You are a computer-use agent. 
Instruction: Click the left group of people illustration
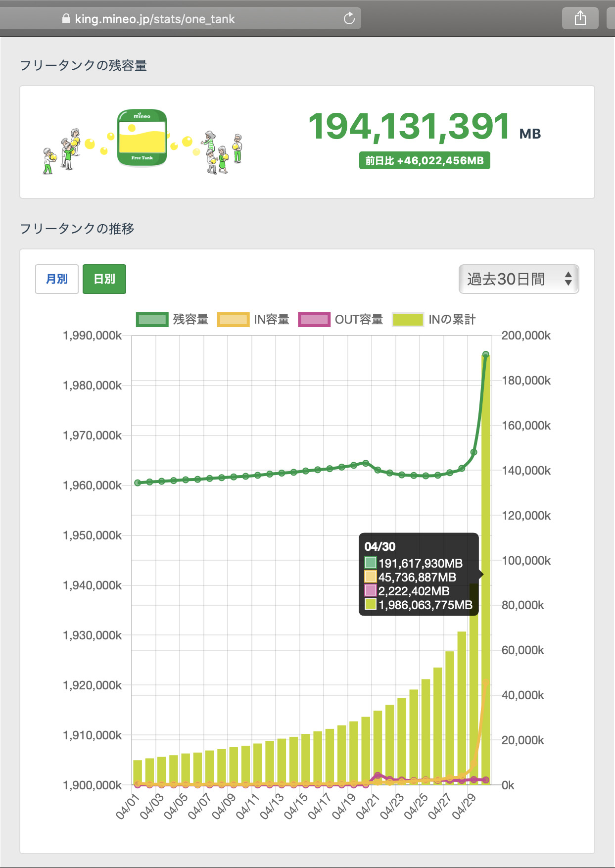point(62,151)
